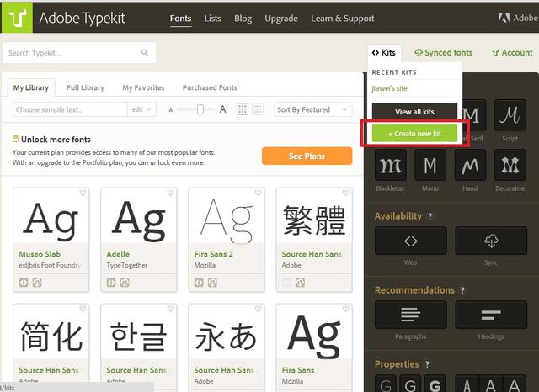Open jiawei's site kit

(x=389, y=88)
